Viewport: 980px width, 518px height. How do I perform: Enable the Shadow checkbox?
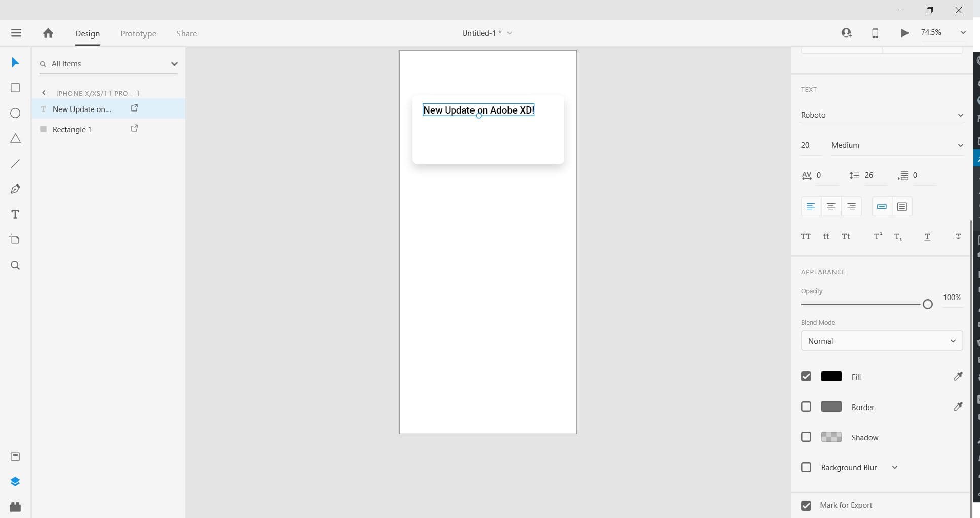pyautogui.click(x=806, y=437)
